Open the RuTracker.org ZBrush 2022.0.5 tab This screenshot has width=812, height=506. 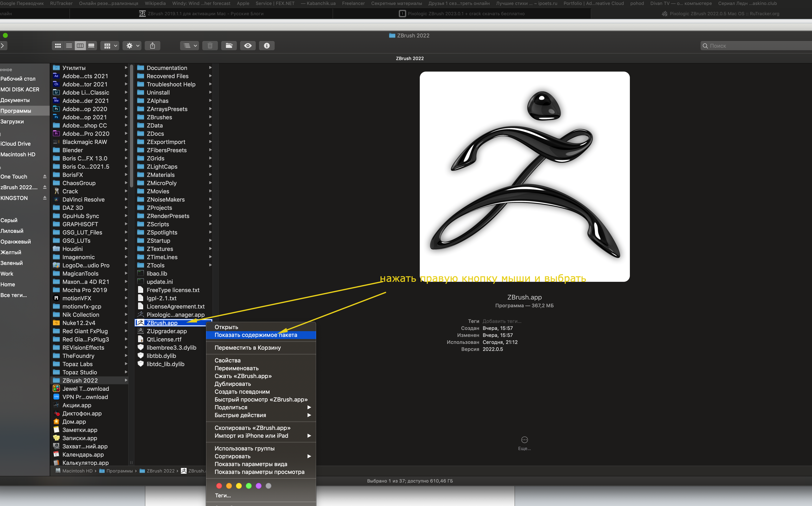click(720, 14)
